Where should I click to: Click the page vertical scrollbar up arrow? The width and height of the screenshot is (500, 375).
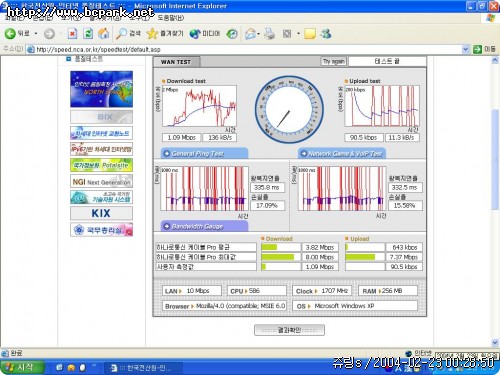click(495, 60)
